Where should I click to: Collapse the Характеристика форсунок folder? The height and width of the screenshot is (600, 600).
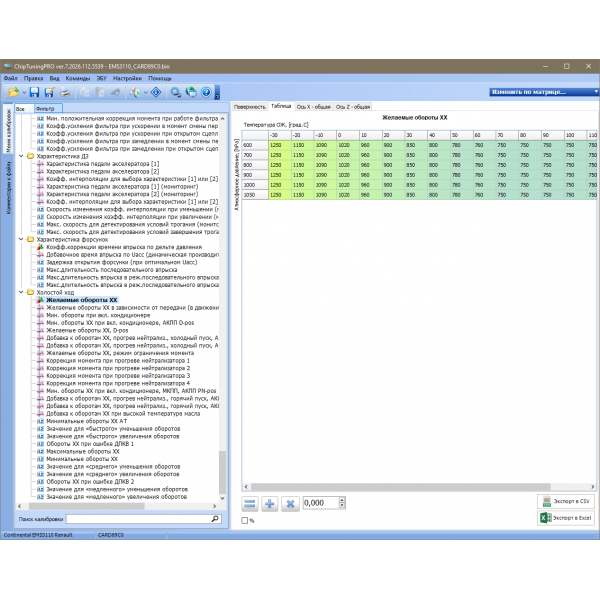[24, 240]
